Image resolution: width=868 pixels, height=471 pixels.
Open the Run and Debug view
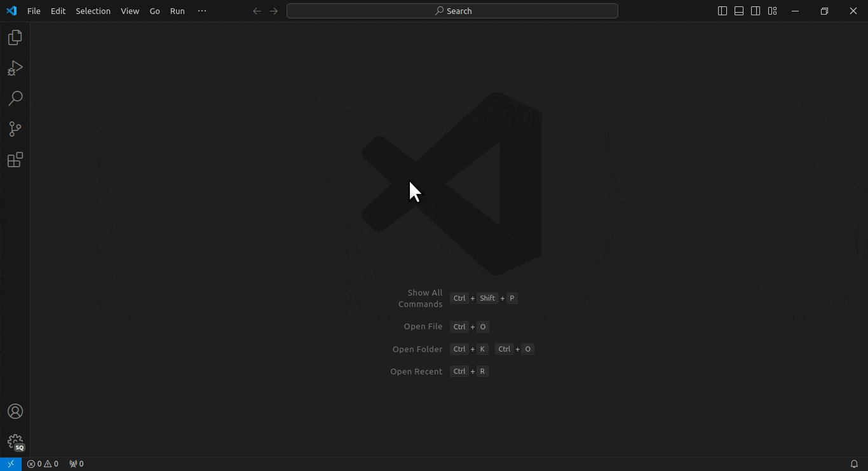pos(15,68)
